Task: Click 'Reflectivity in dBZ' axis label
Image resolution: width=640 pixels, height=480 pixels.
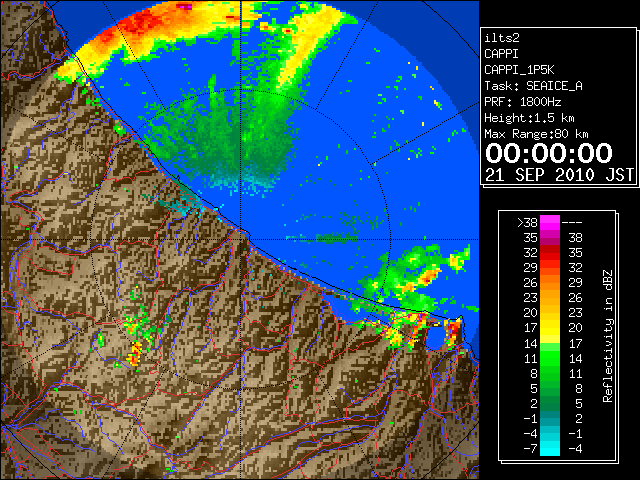Action: (x=608, y=336)
